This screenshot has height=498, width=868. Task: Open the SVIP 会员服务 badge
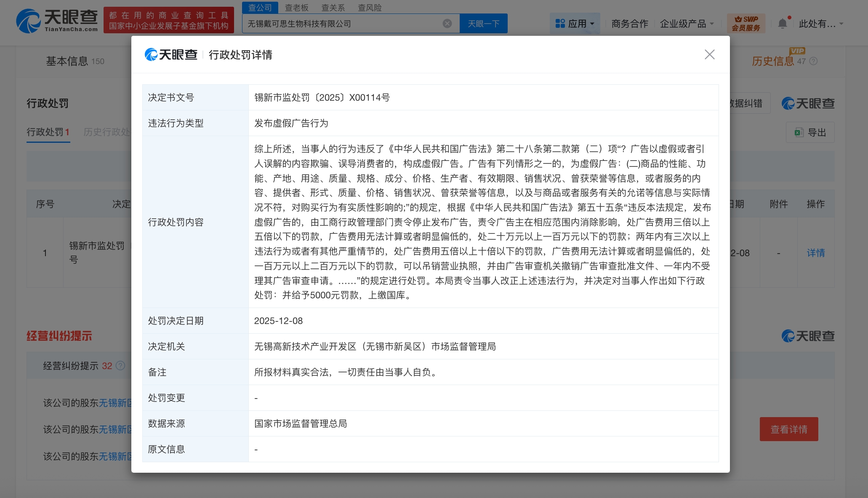(x=746, y=24)
